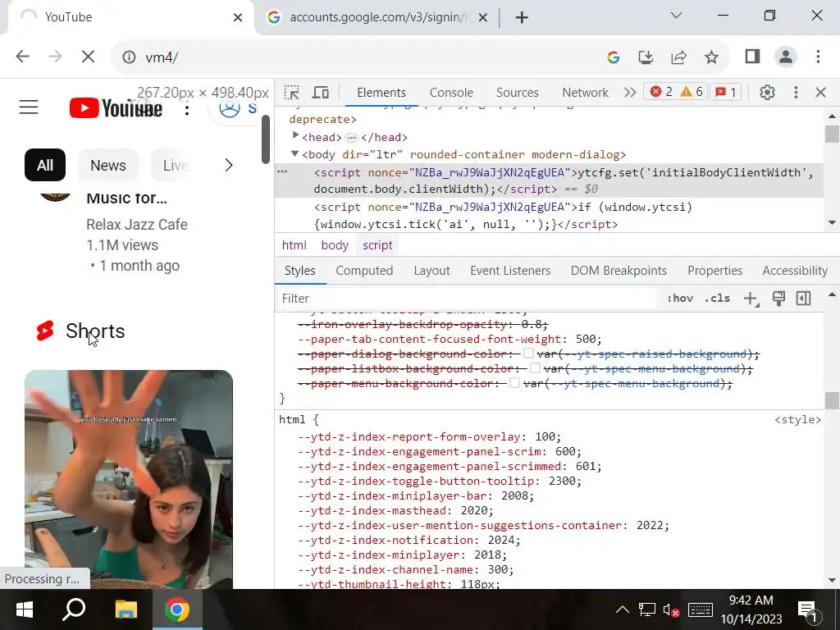The image size is (840, 630).
Task: Open YouTube settings three-dot menu
Action: coord(186,110)
